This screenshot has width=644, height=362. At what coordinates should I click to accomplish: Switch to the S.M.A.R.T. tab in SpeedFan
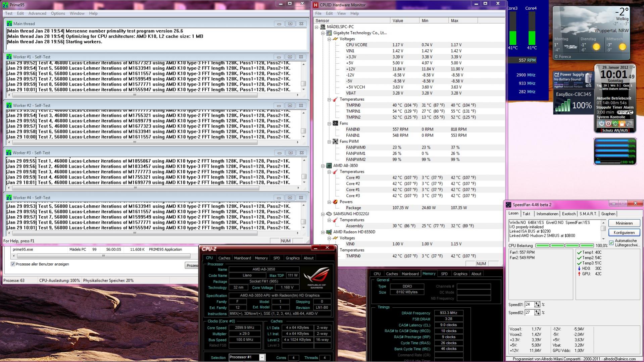[x=588, y=214]
